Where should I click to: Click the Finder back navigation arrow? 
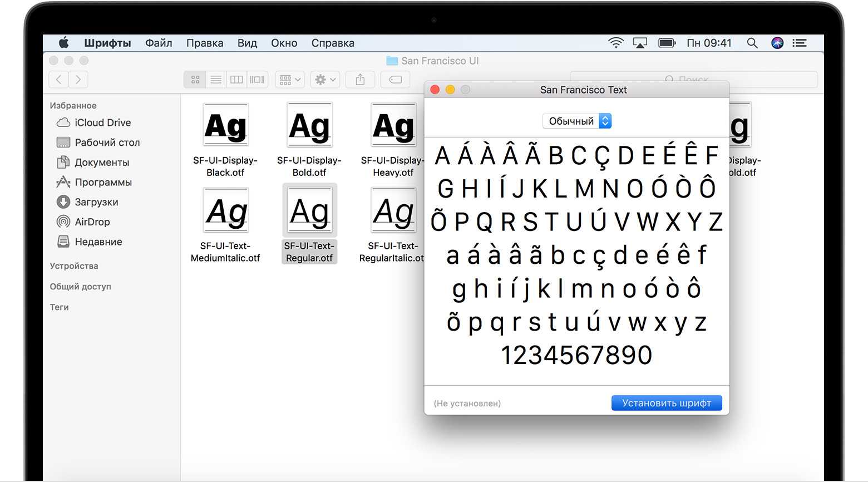(59, 80)
